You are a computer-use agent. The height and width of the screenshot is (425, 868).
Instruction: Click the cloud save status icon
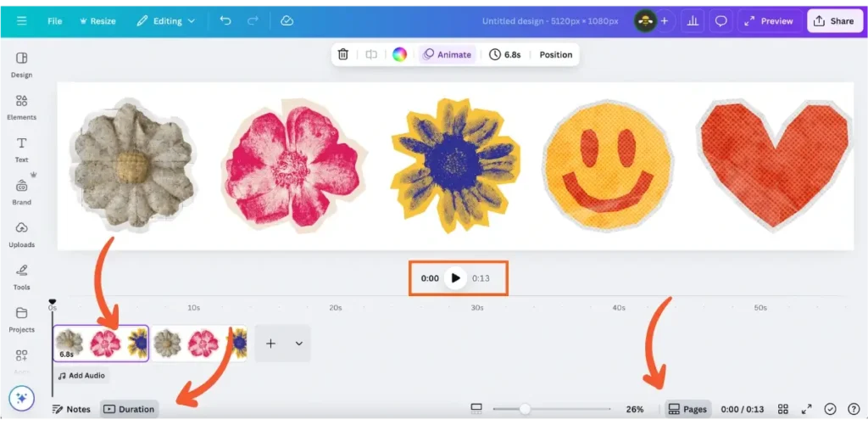coord(287,20)
